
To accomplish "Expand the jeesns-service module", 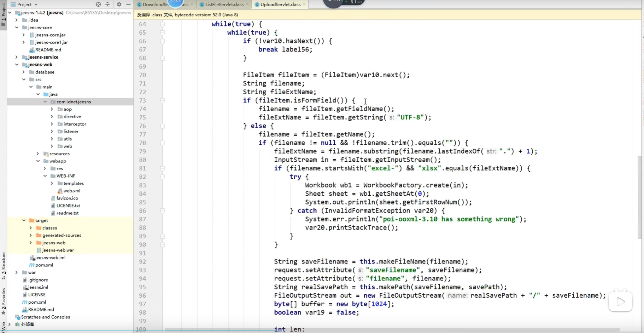I will coord(17,57).
